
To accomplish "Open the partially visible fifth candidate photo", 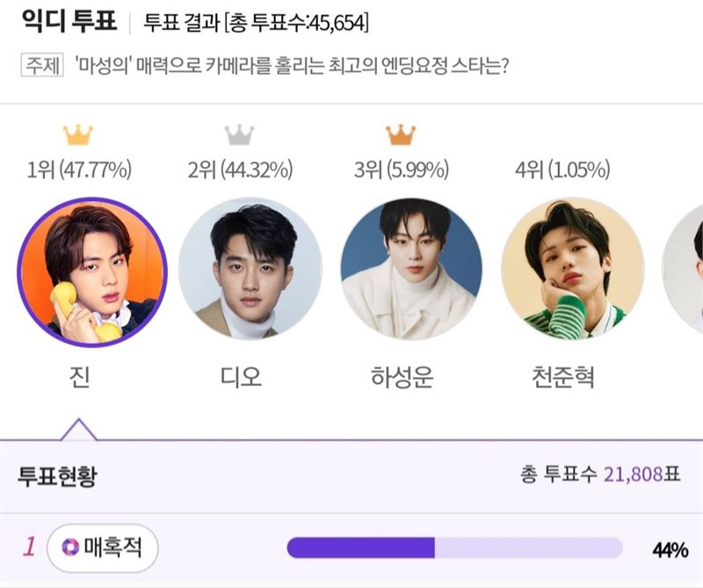I will (x=683, y=269).
